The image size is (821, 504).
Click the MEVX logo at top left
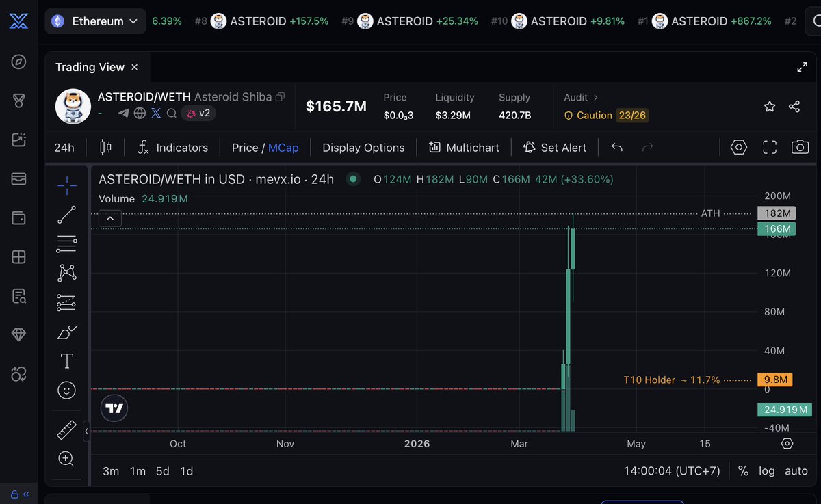pyautogui.click(x=18, y=21)
